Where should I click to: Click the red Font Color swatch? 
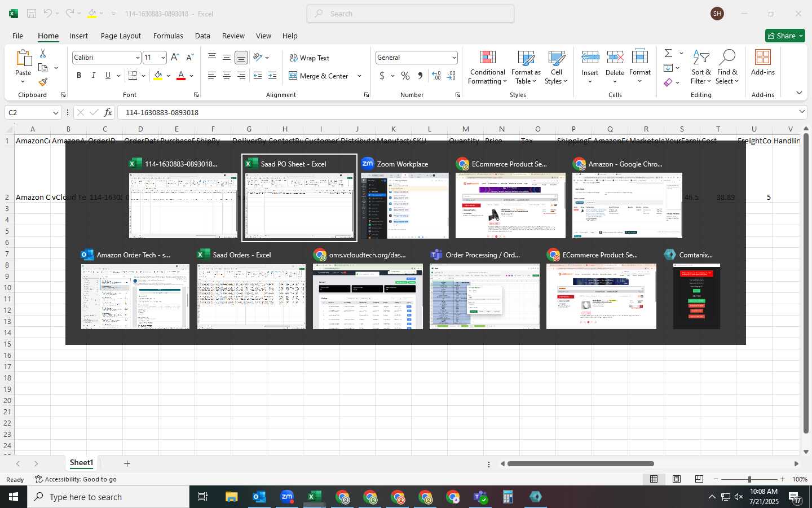[181, 76]
